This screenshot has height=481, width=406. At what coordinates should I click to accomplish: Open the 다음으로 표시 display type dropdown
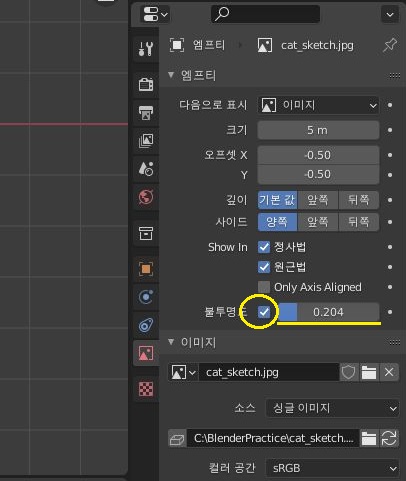tap(318, 105)
